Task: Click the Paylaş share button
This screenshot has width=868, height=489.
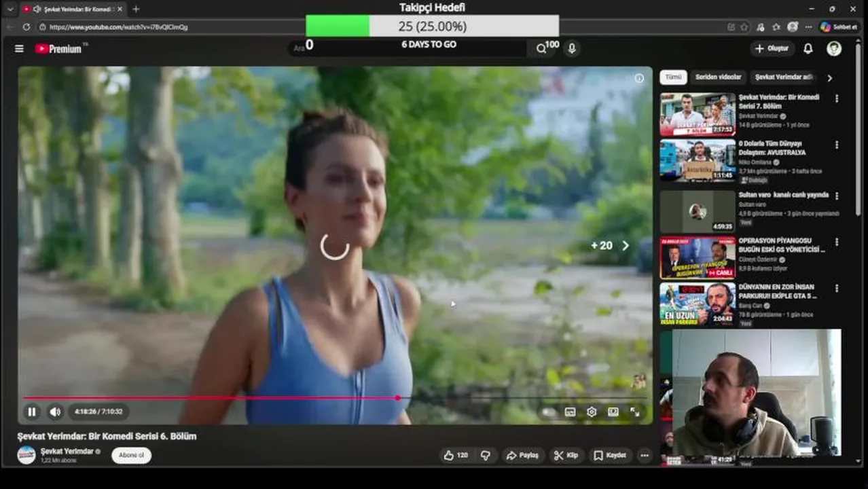Action: click(522, 455)
